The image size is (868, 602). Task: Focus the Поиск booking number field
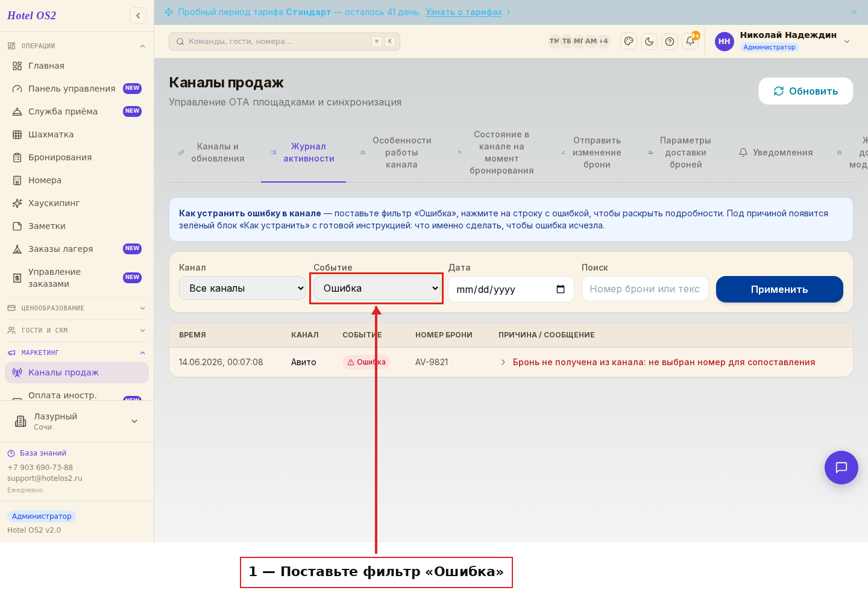[x=645, y=289]
